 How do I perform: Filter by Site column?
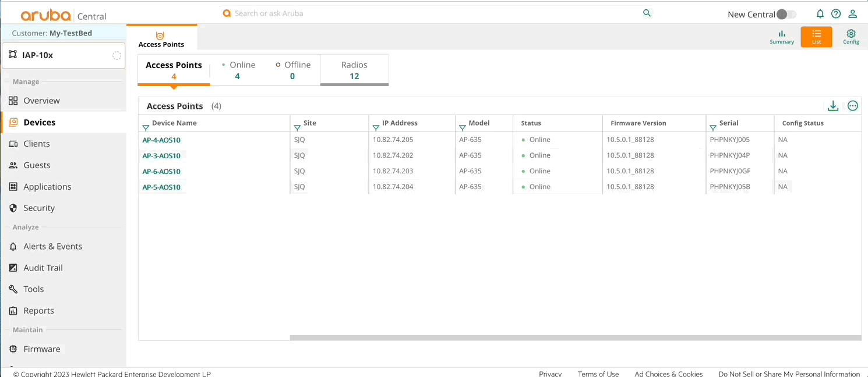[297, 128]
